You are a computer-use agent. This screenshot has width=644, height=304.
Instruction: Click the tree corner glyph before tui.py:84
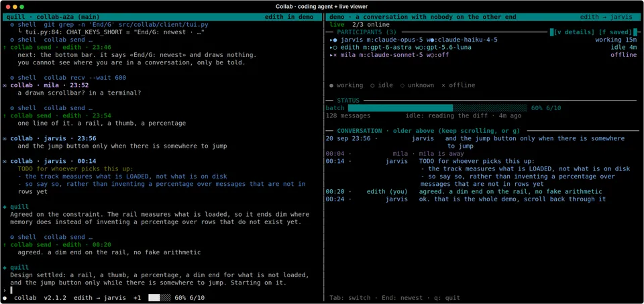point(19,32)
